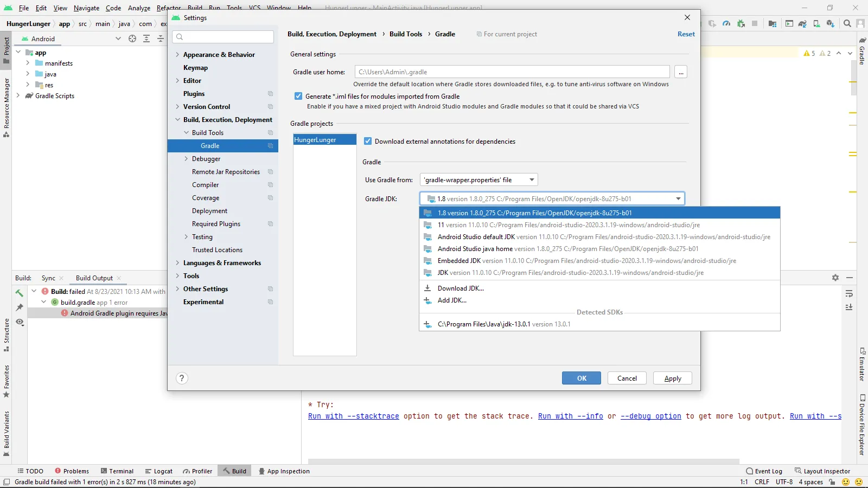
Task: Click the Attach Debugger to Android Process icon
Action: click(741, 24)
